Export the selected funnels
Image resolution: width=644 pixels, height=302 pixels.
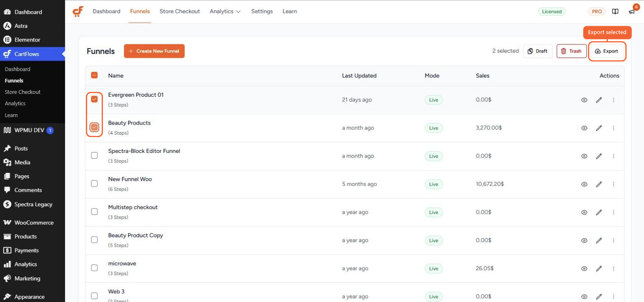[x=607, y=51]
